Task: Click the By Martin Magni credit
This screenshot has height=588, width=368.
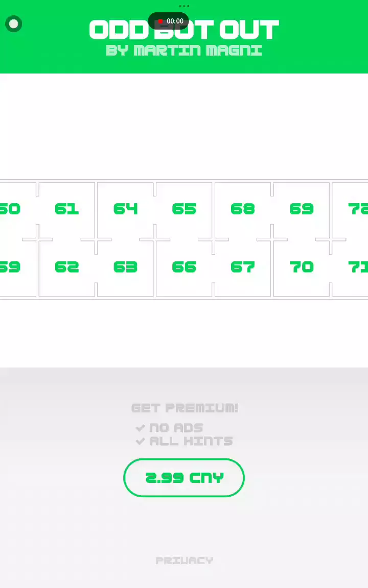Action: [184, 51]
